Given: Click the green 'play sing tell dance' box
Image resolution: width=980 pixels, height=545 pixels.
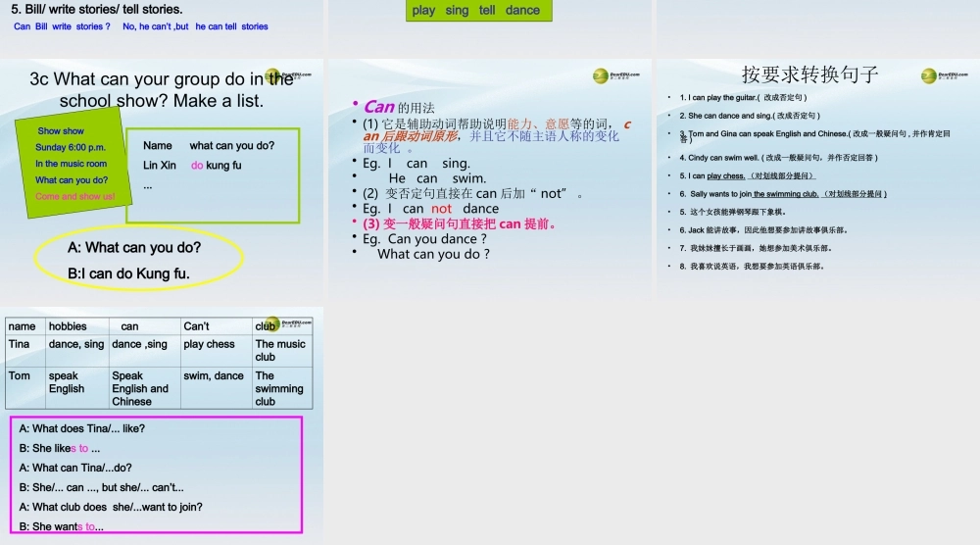Looking at the screenshot, I should coord(479,11).
